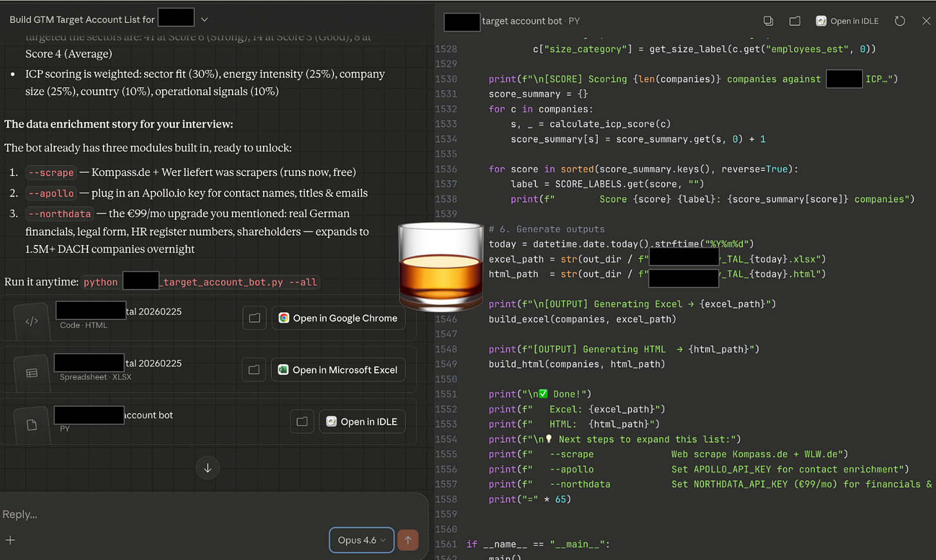Click the 'target account bot · PY' preview title
This screenshot has height=560, width=936.
531,21
